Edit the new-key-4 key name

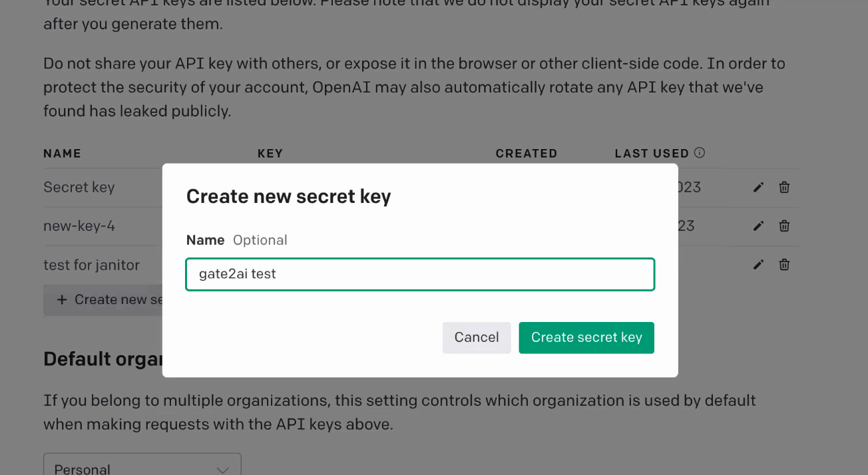pyautogui.click(x=758, y=226)
